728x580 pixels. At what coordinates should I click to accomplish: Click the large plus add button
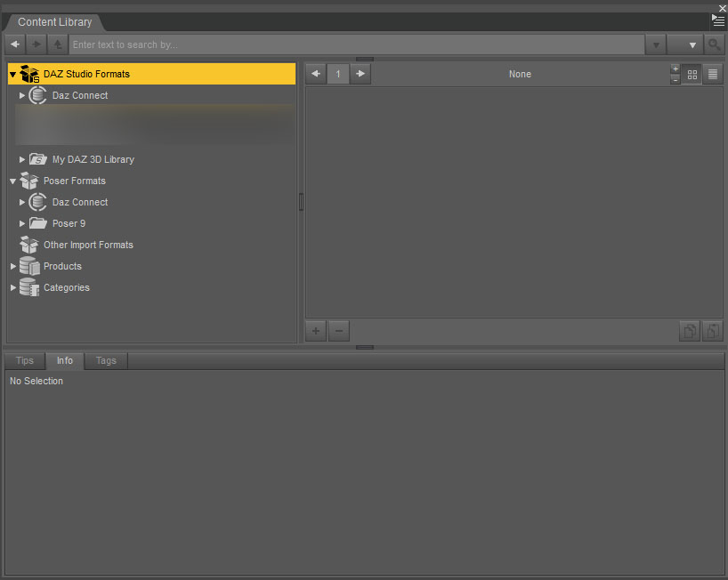316,331
